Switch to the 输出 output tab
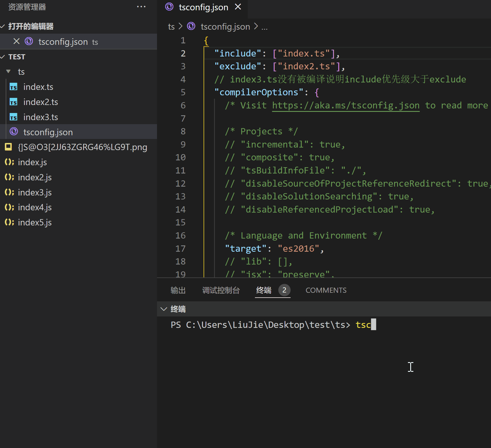The image size is (491, 448). (178, 290)
